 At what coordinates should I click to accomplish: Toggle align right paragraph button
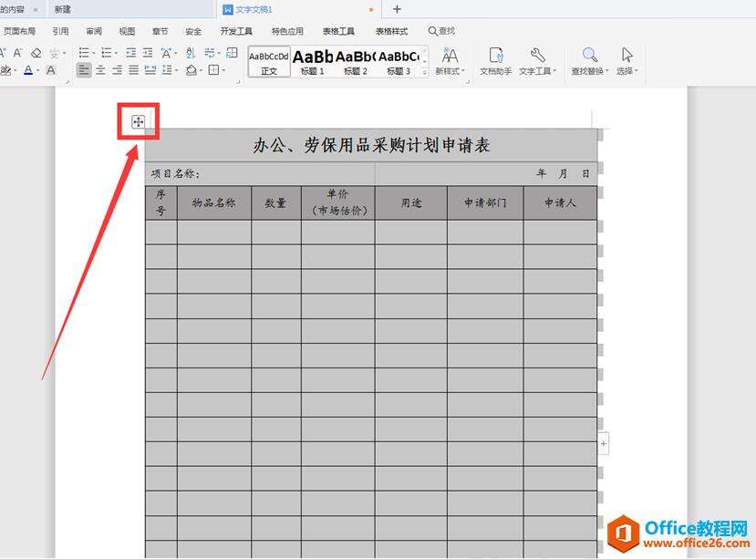[x=117, y=70]
